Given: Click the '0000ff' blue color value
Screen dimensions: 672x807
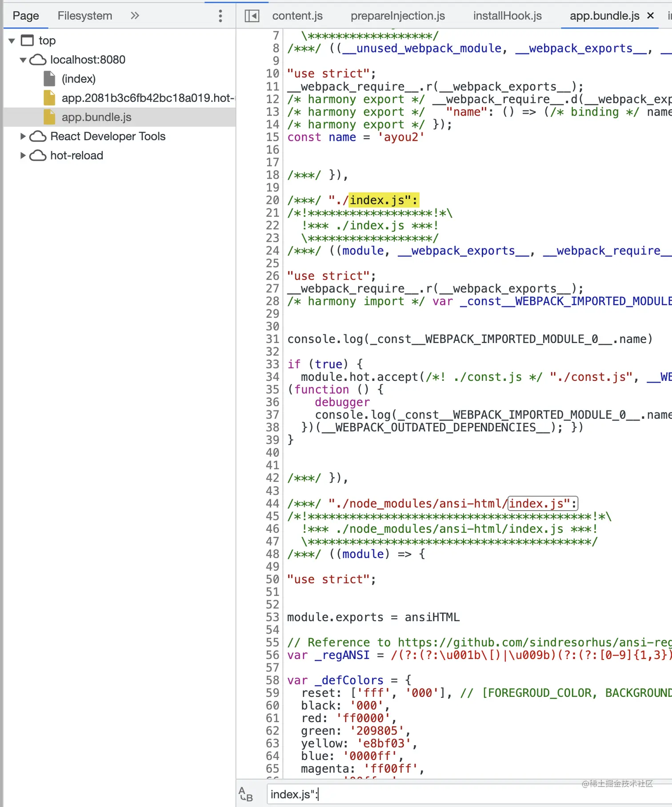Looking at the screenshot, I should point(370,756).
